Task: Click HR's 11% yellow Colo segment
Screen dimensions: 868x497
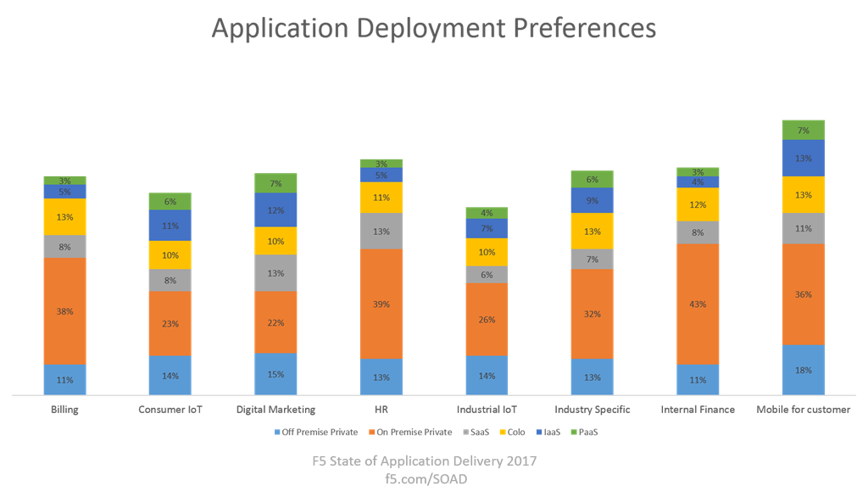Action: (x=381, y=198)
